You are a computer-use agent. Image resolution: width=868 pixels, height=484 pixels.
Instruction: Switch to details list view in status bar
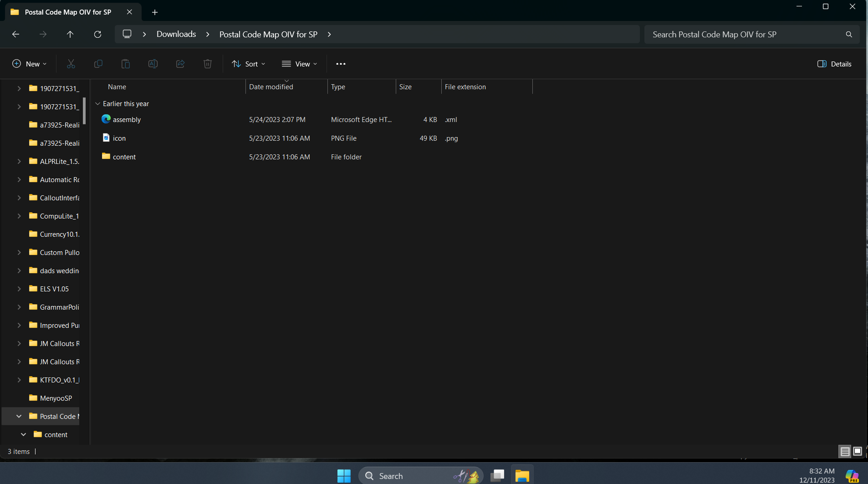click(x=845, y=451)
